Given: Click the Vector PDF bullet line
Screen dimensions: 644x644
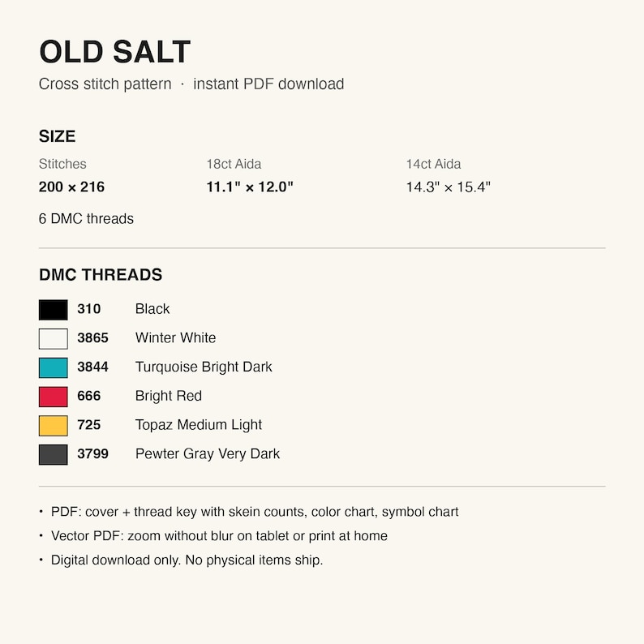Looking at the screenshot, I should click(219, 536).
